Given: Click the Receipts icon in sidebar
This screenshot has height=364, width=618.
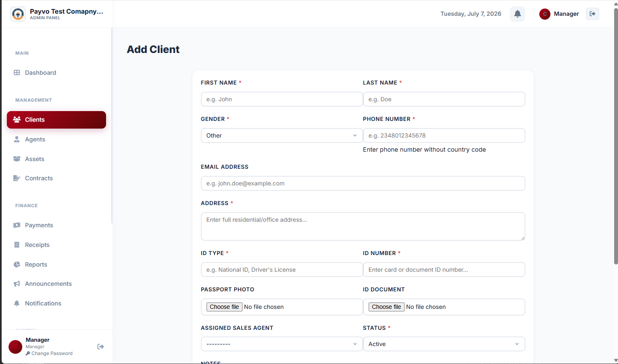Looking at the screenshot, I should 17,245.
